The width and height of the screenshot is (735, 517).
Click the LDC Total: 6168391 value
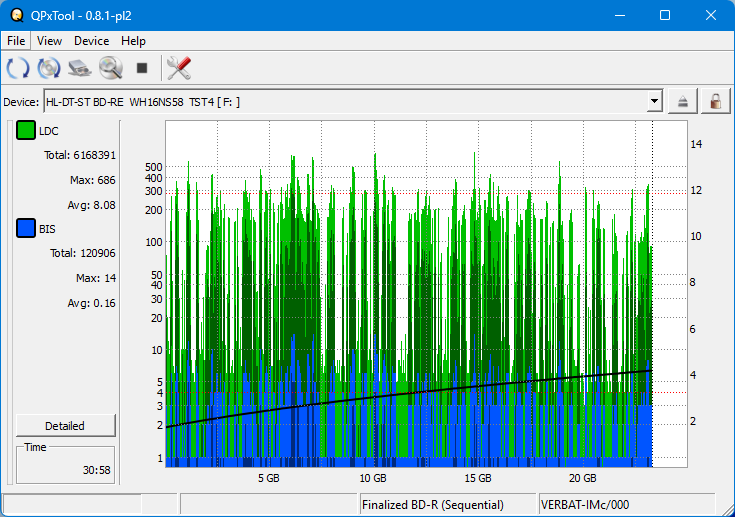click(x=80, y=155)
